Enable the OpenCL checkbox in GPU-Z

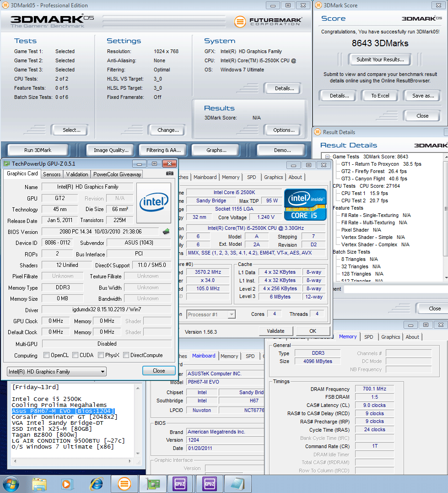[47, 355]
